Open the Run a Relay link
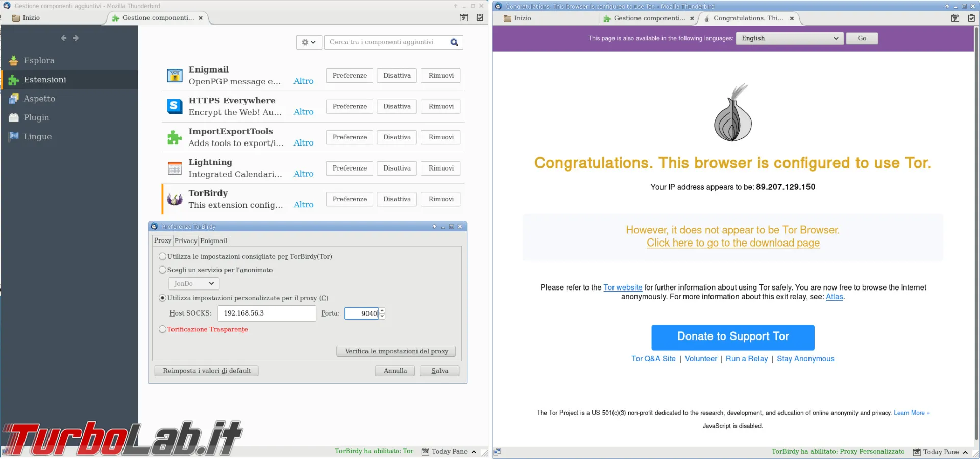 (747, 359)
